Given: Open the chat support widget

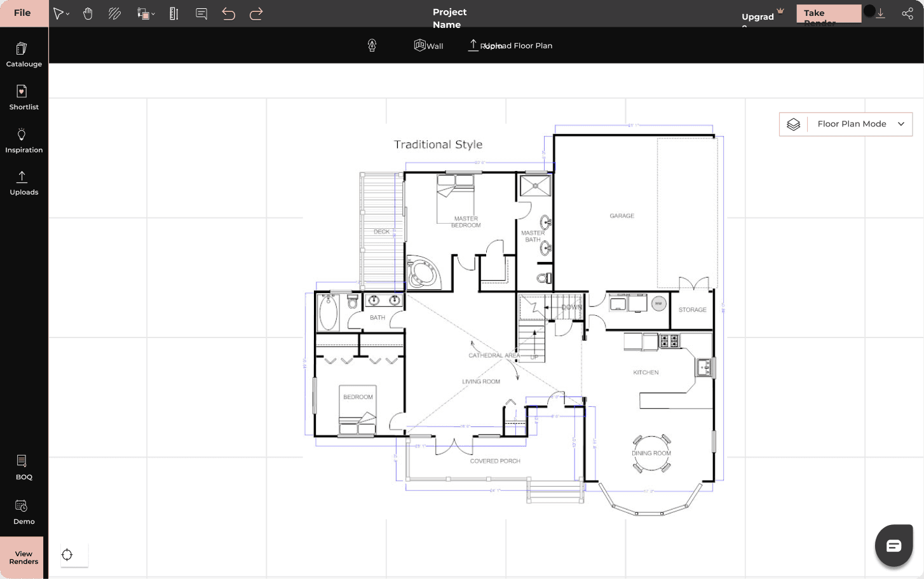Looking at the screenshot, I should click(893, 545).
